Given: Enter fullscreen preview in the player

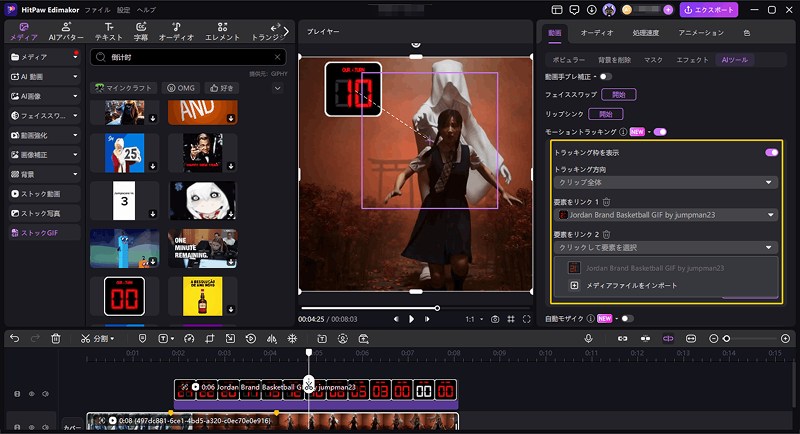Looking at the screenshot, I should [527, 319].
